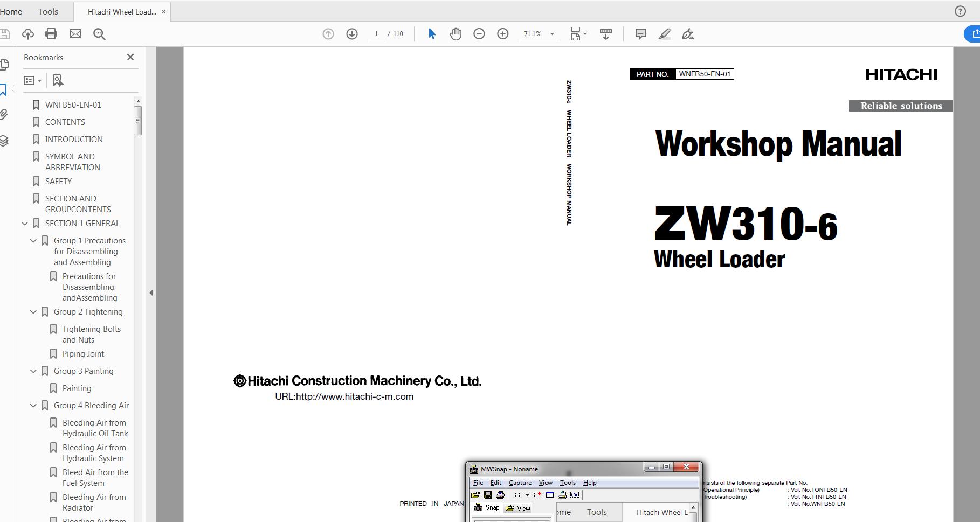
Task: Open the bookmark options menu in Bookmarks panel
Action: point(32,80)
